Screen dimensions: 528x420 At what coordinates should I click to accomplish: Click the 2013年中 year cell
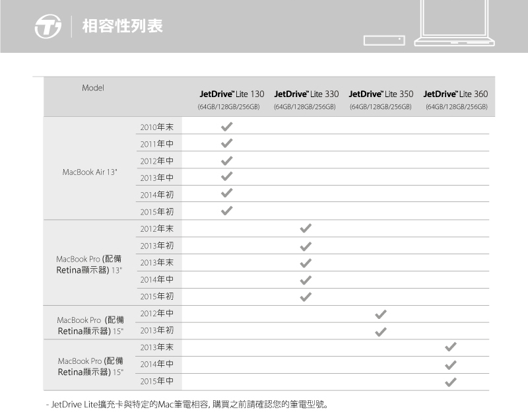click(x=157, y=178)
